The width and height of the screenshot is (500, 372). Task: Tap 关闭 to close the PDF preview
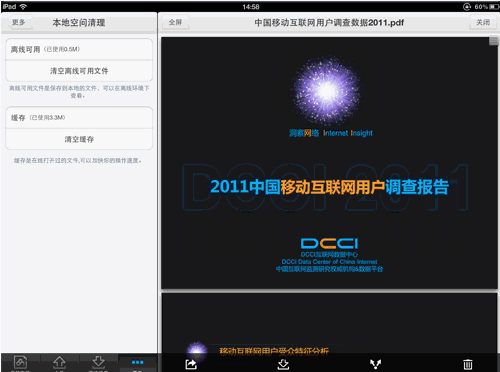483,22
